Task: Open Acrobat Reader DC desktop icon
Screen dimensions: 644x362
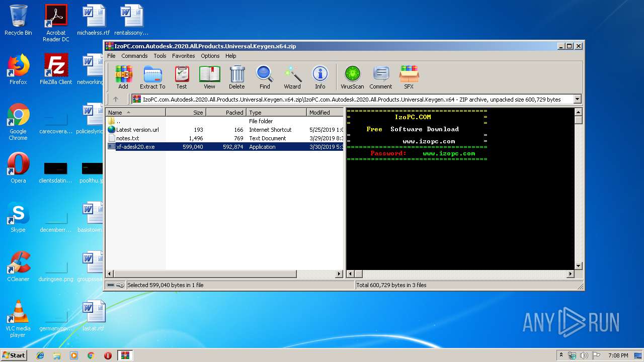Action: point(56,23)
